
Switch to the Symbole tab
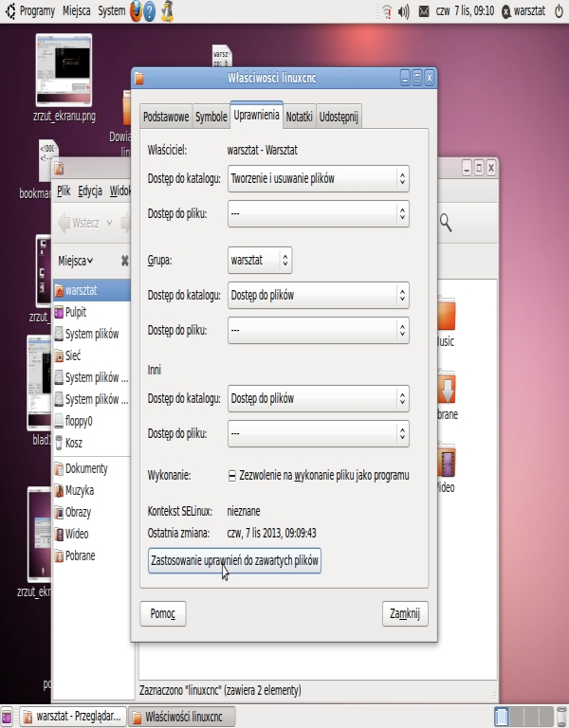tap(211, 117)
